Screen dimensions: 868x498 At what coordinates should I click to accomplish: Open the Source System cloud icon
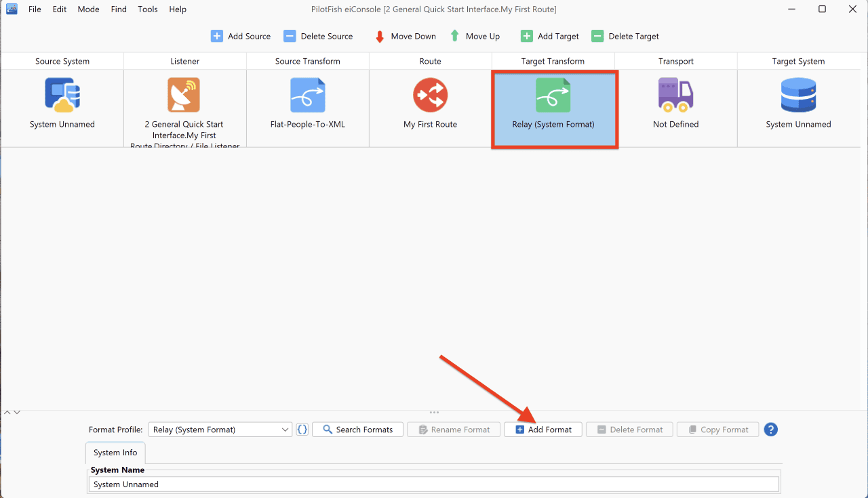point(62,95)
